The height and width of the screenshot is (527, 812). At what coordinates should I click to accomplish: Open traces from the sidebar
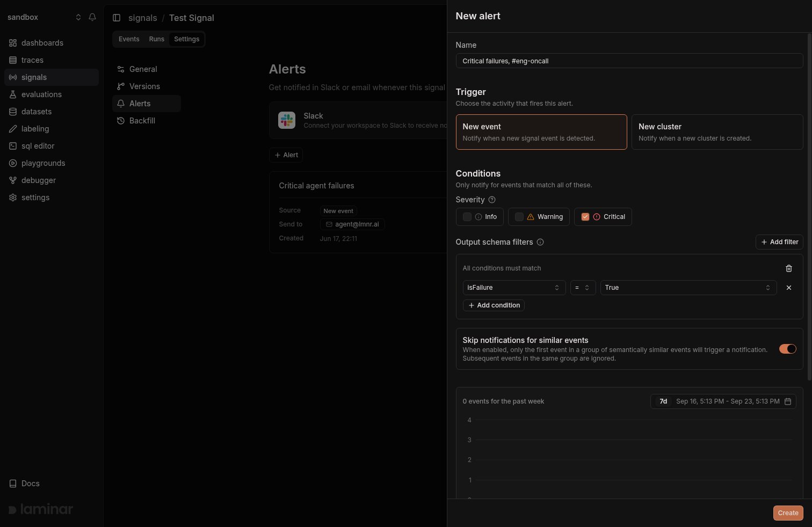51,60
